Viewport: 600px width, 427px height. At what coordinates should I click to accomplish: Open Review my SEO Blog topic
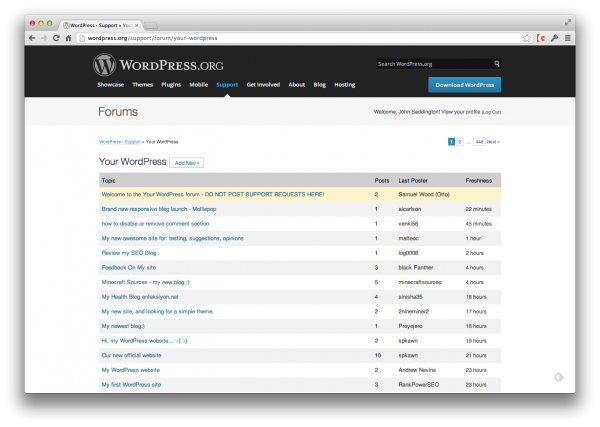coord(129,253)
